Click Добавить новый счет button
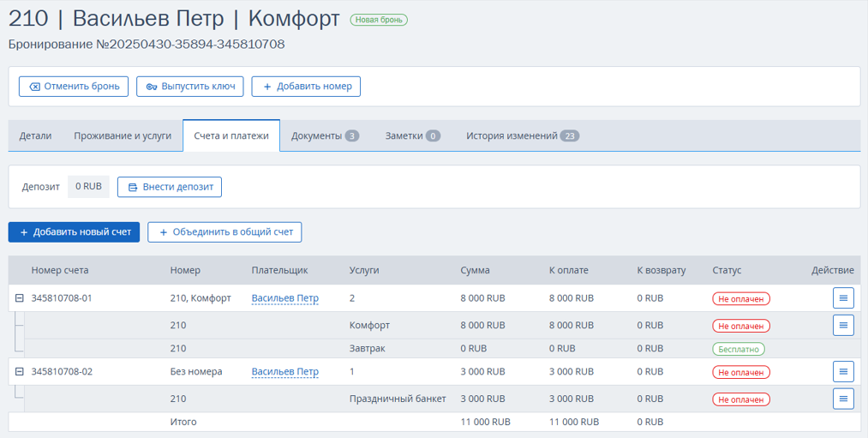This screenshot has height=438, width=868. (74, 232)
